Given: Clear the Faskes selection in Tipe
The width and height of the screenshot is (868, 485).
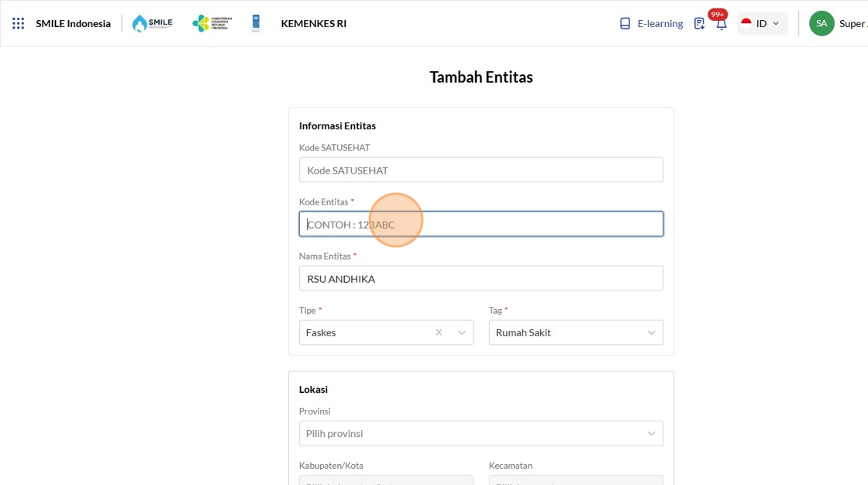Looking at the screenshot, I should pyautogui.click(x=439, y=332).
